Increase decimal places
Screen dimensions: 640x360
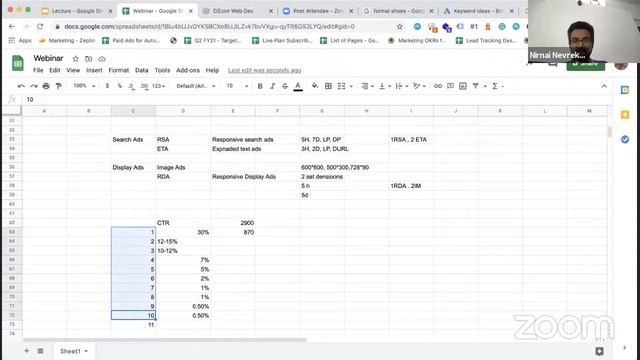pos(144,86)
